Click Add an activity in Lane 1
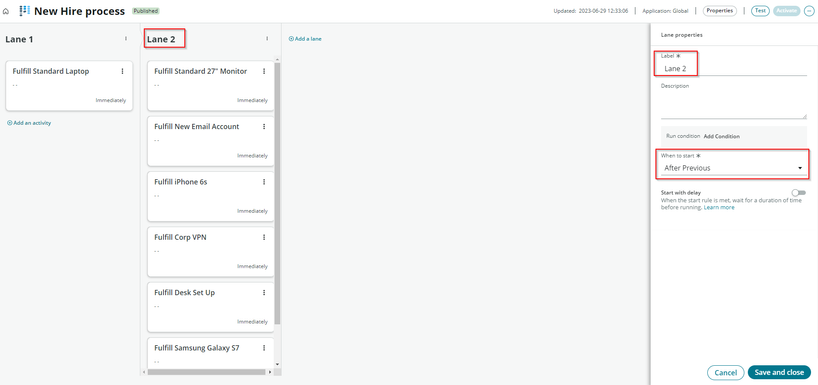Viewport: 818px width, 385px height. (x=29, y=123)
